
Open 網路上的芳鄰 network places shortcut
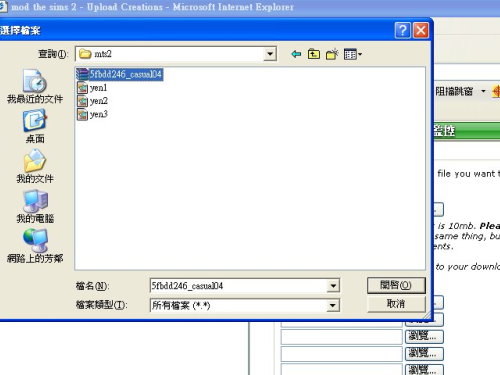(x=35, y=246)
